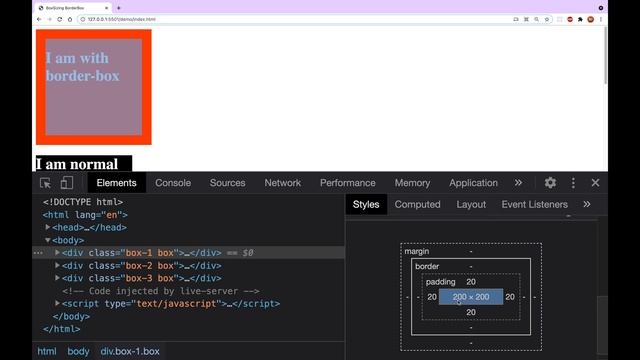Collapse the body element node
640x360 pixels.
(48, 240)
